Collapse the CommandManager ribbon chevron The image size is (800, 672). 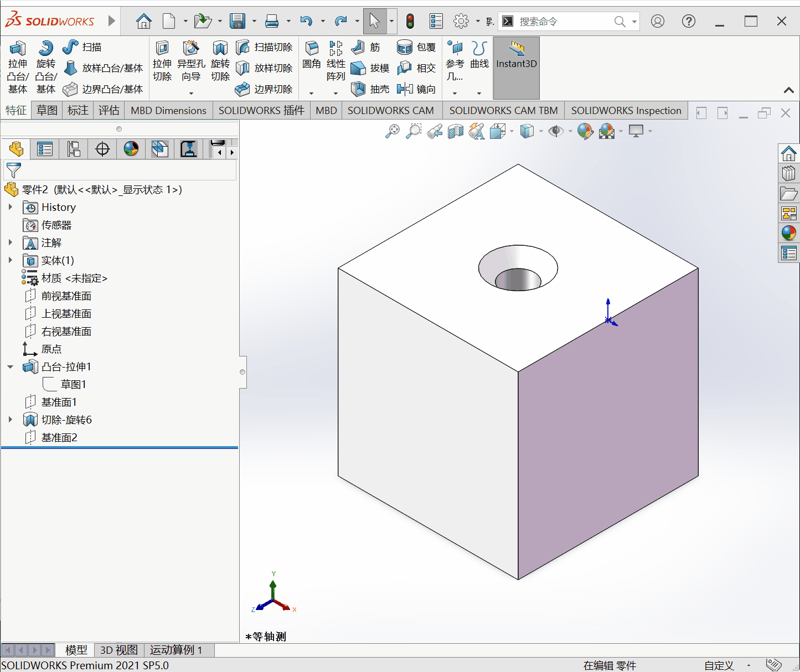[789, 90]
